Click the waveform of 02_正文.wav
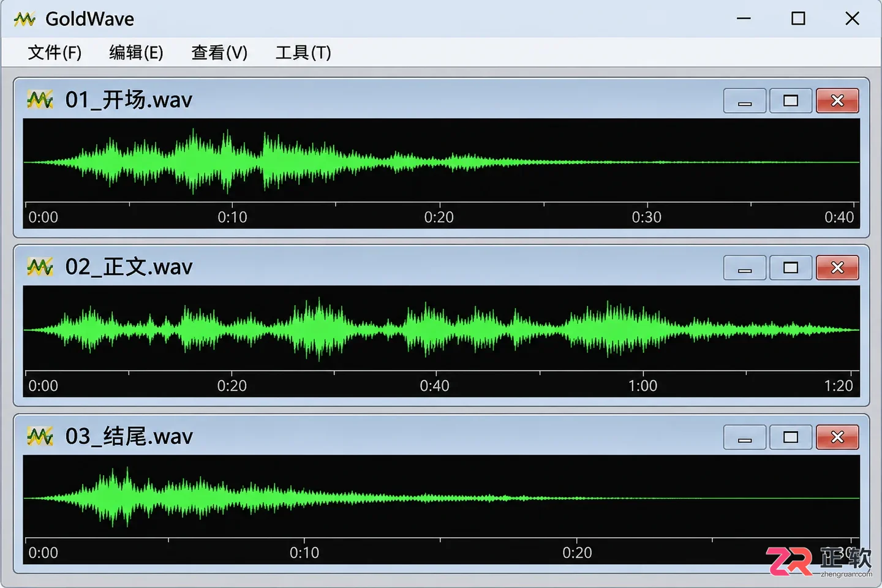The image size is (882, 588). (x=441, y=328)
